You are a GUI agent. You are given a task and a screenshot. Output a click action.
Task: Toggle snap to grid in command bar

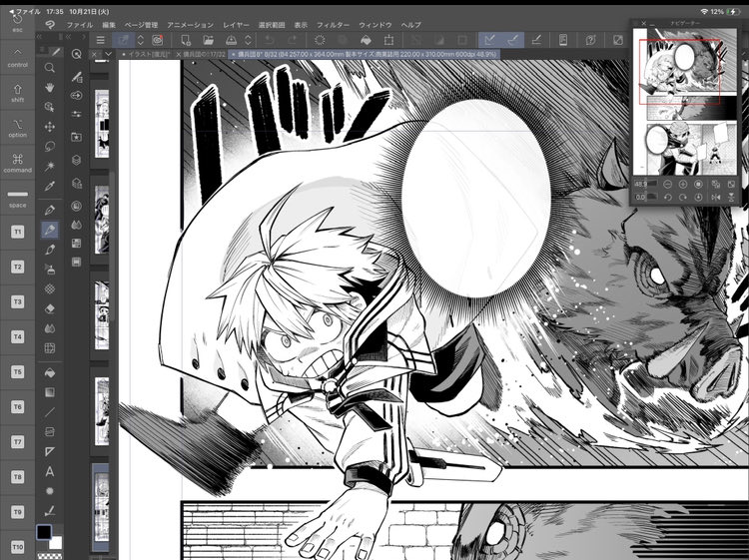pyautogui.click(x=536, y=40)
